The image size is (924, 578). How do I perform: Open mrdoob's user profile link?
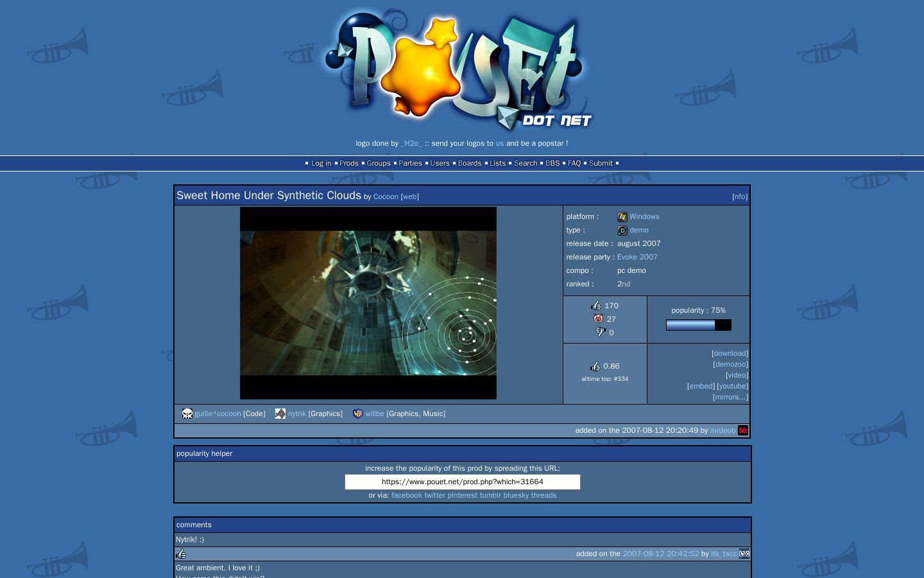tap(723, 430)
